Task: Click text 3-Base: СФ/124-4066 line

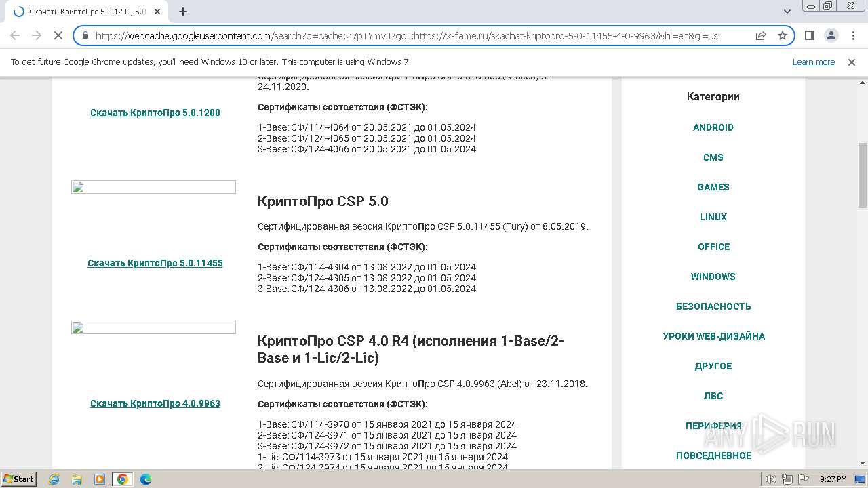Action: pyautogui.click(x=367, y=149)
